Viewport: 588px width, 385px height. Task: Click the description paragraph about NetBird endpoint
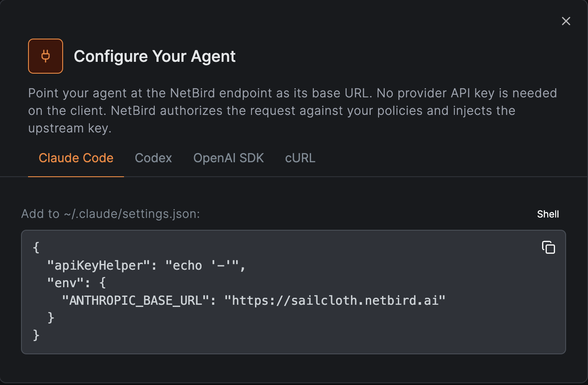[x=293, y=111]
